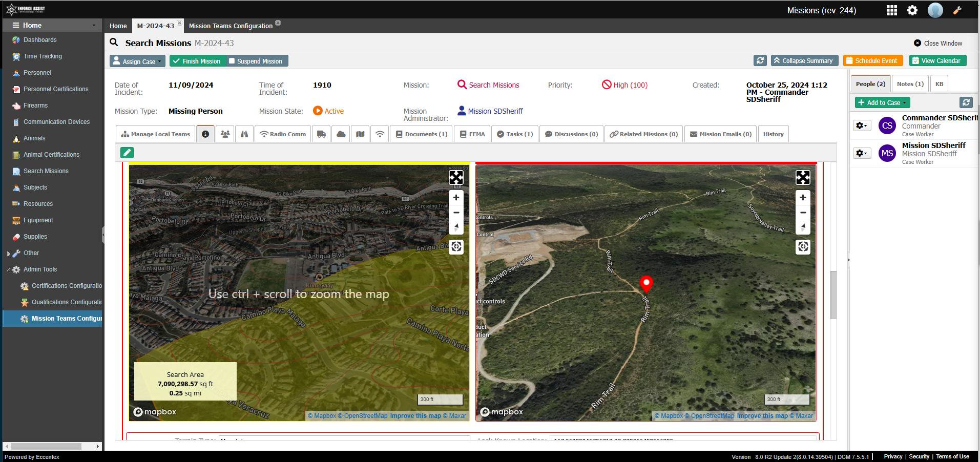Switch to the Notes (1) tab

910,84
